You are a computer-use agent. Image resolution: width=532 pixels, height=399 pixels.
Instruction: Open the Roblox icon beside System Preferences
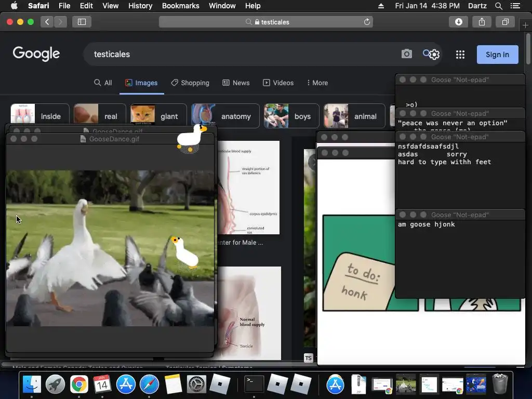coord(220,384)
